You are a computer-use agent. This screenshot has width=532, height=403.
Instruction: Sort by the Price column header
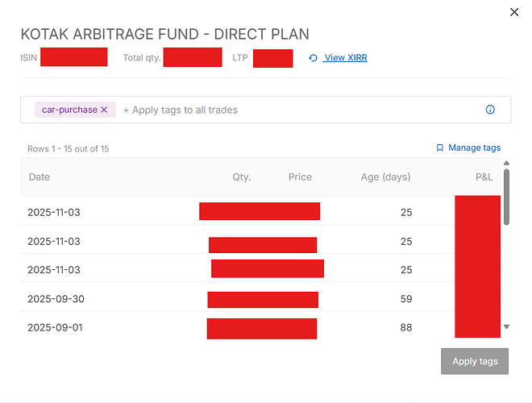pyautogui.click(x=300, y=177)
